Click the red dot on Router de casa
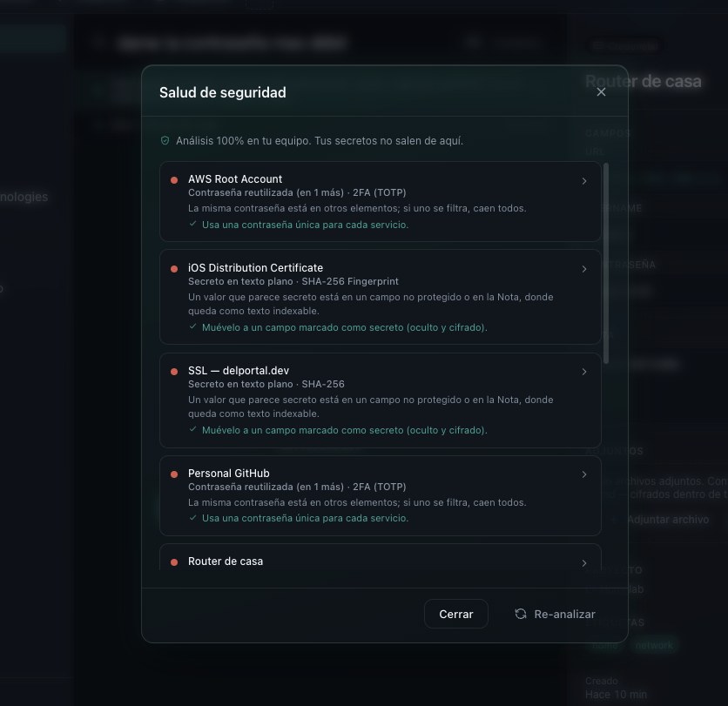 (174, 562)
